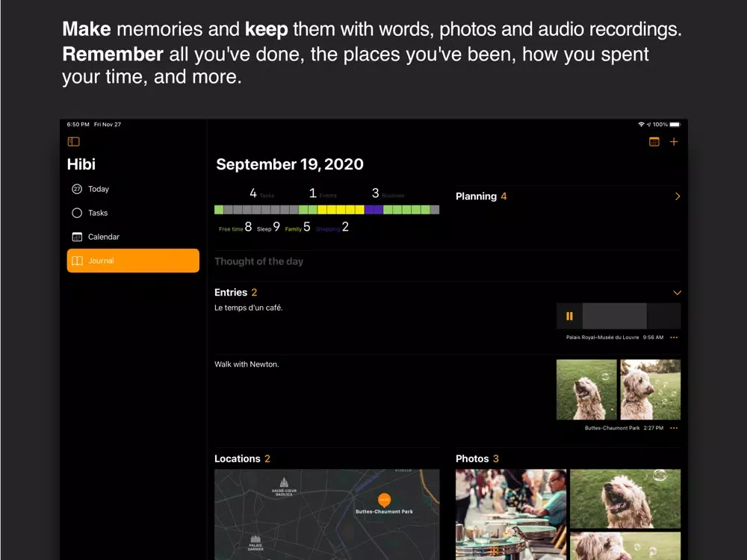The width and height of the screenshot is (747, 560).
Task: Click the 'Sleep 9' label
Action: click(x=268, y=227)
